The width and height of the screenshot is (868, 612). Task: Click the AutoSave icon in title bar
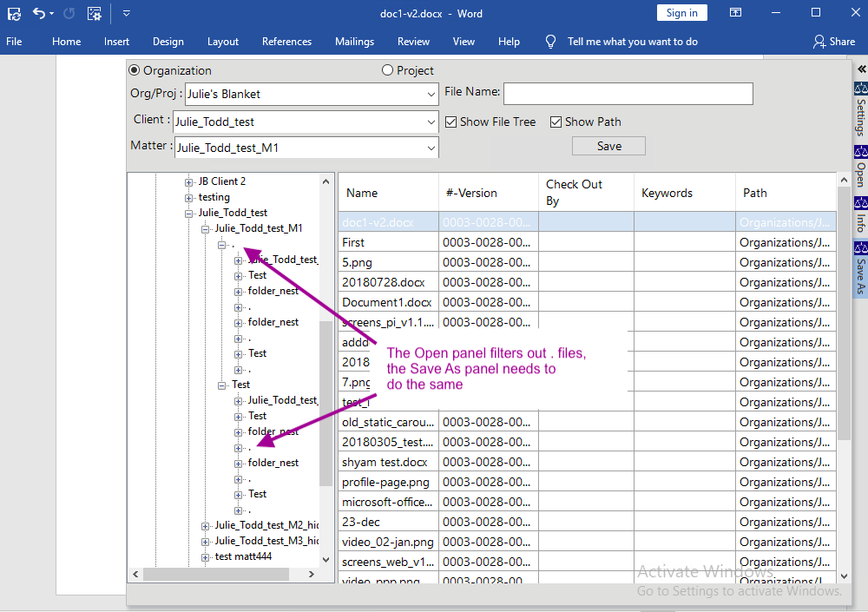pyautogui.click(x=14, y=13)
